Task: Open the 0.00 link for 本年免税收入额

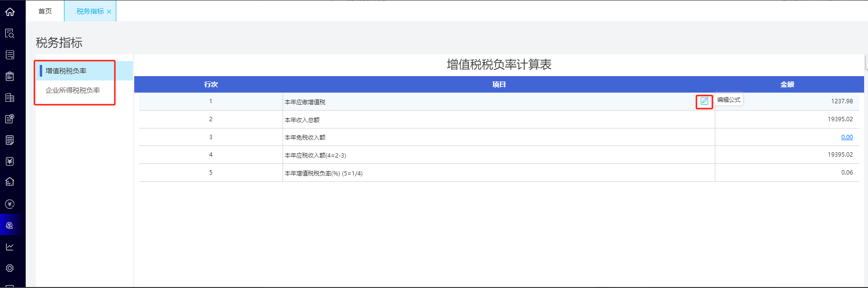Action: point(847,137)
